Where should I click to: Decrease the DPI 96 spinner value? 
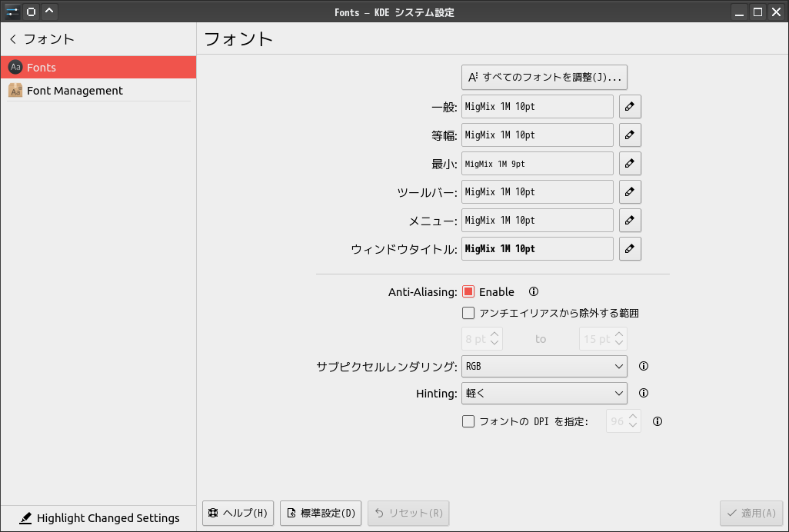[x=633, y=425]
